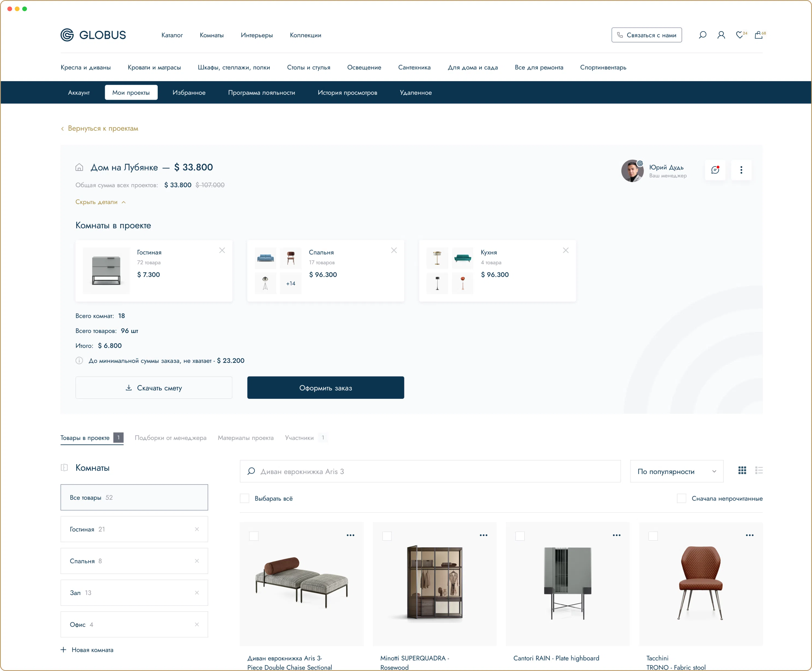Switch products to list view
Viewport: 812px width, 671px height.
(x=759, y=471)
